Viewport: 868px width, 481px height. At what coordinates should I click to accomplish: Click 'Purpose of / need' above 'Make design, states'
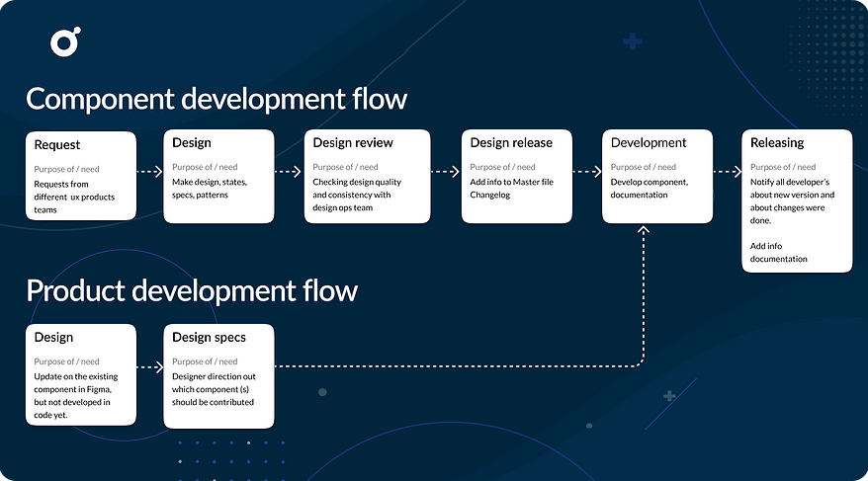tap(205, 167)
